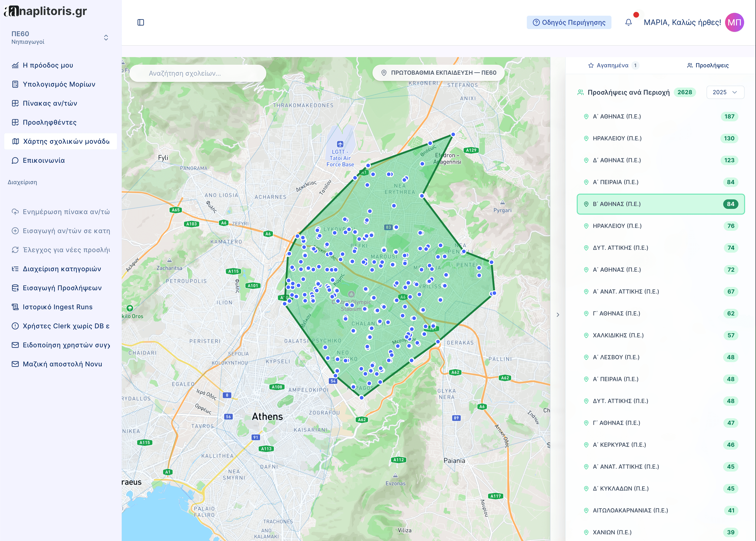Switch to the Προσλήψεις tab
The height and width of the screenshot is (541, 756).
click(x=708, y=65)
